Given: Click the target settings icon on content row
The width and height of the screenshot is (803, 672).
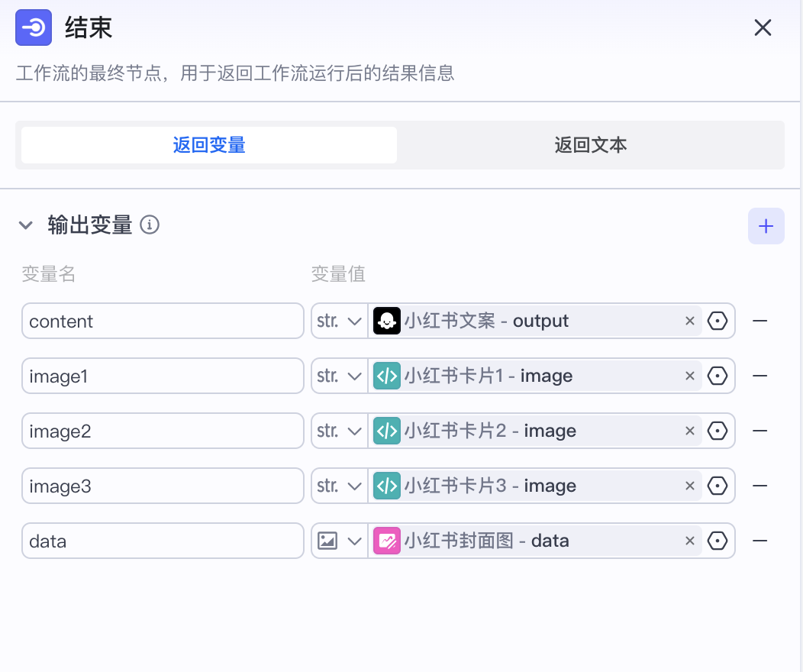Looking at the screenshot, I should tap(718, 321).
